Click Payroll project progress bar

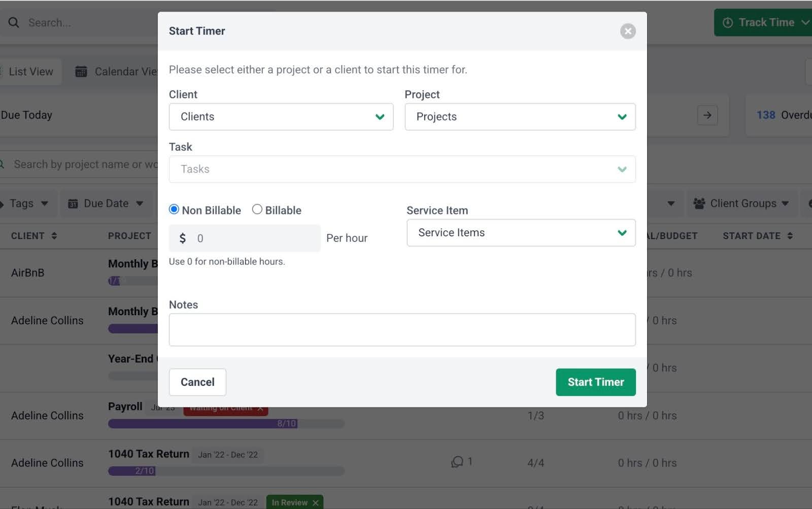tap(226, 423)
